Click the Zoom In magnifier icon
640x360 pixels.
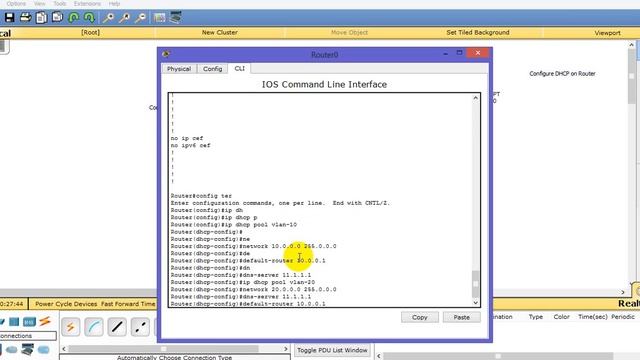(108, 18)
